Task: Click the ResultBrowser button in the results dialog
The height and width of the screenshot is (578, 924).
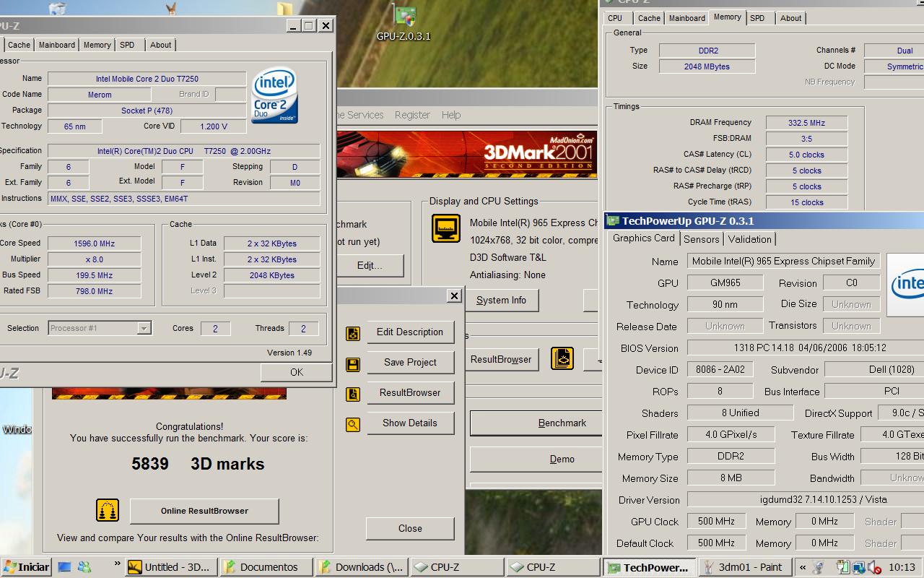Action: pos(410,393)
